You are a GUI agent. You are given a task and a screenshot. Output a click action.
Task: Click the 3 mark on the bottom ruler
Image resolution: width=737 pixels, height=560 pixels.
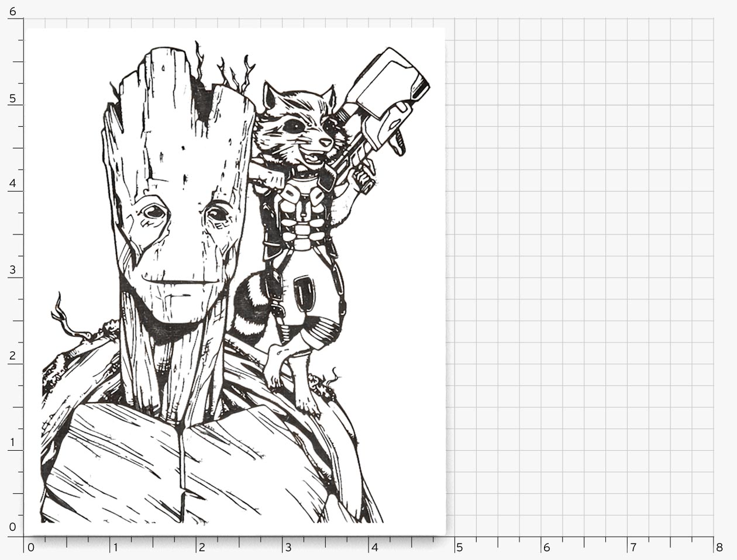coord(288,548)
